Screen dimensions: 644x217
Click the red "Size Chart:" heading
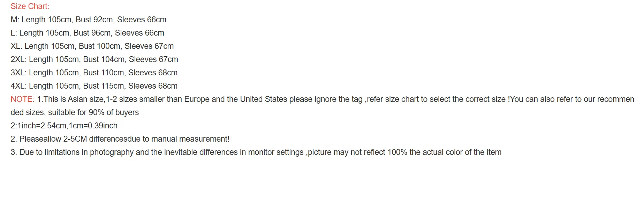click(x=30, y=6)
